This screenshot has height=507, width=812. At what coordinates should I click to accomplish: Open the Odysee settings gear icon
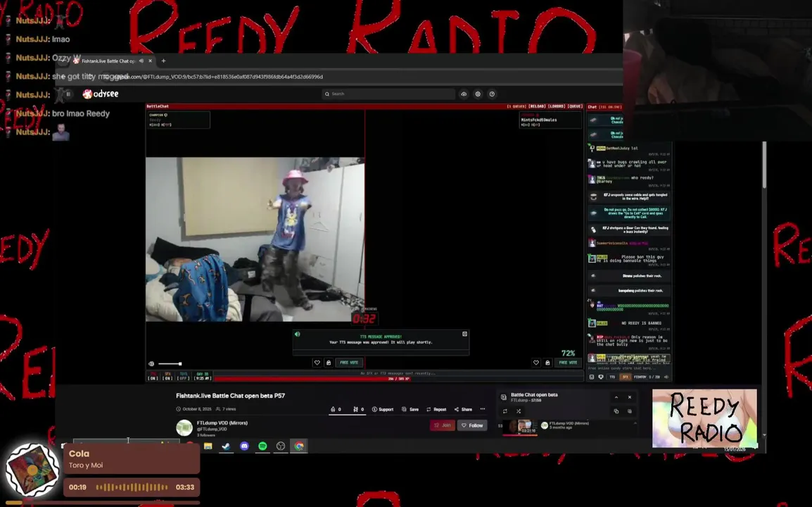coord(478,94)
